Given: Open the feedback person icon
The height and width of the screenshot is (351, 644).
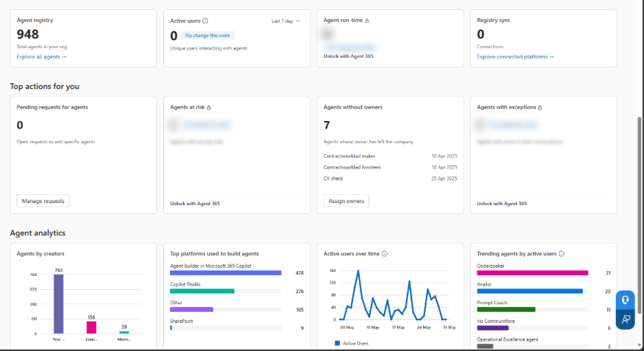Looking at the screenshot, I should pyautogui.click(x=625, y=319).
